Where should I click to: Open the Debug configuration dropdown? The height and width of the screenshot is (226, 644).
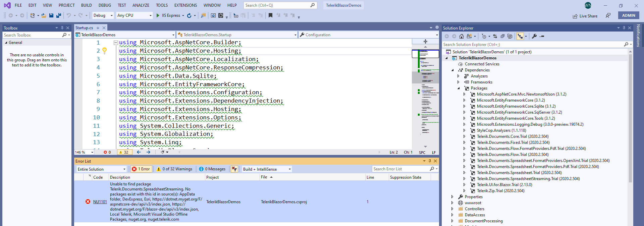(103, 15)
